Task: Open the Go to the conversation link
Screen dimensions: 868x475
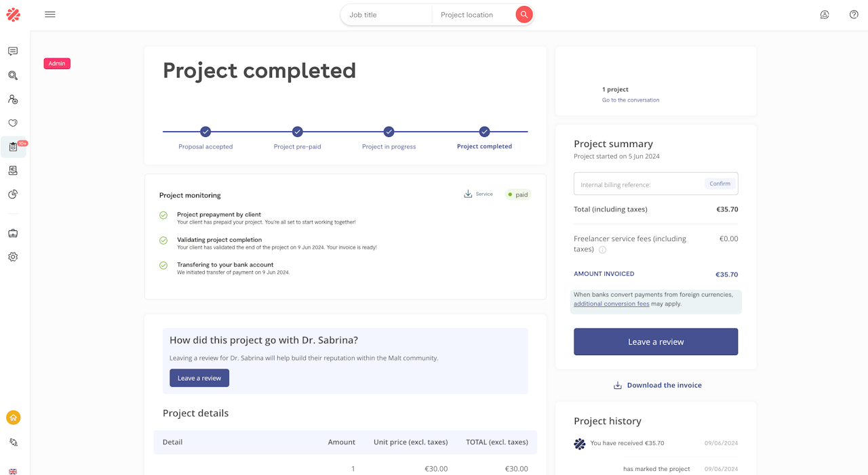Action: coord(630,100)
